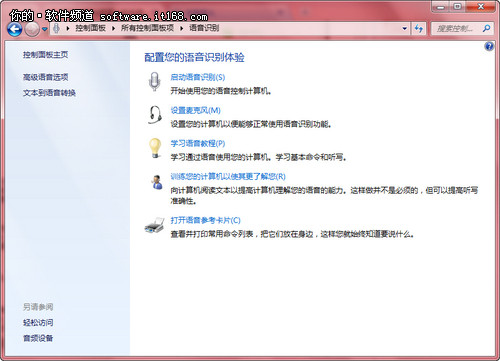Click the printer icon for reference card

(155, 225)
